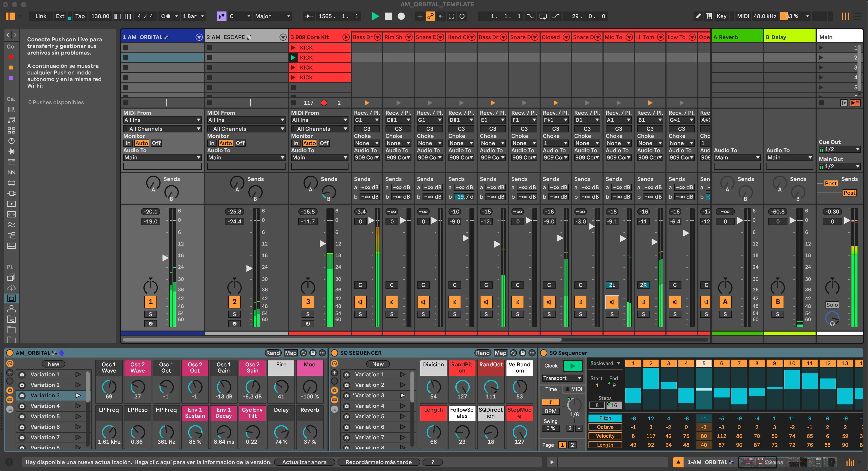Click the scale mode flat-sharp icon

[x=221, y=16]
